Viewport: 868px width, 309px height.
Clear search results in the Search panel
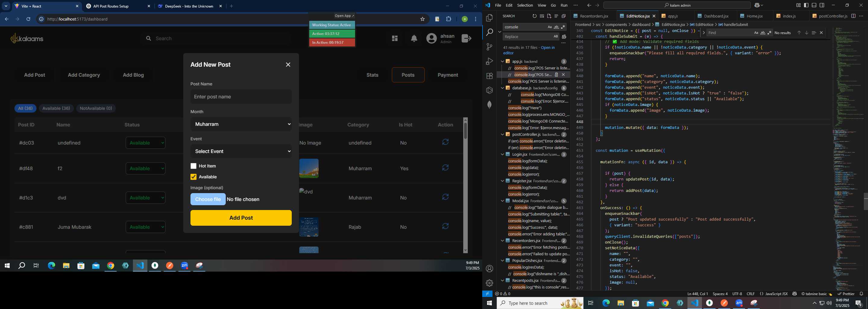542,16
